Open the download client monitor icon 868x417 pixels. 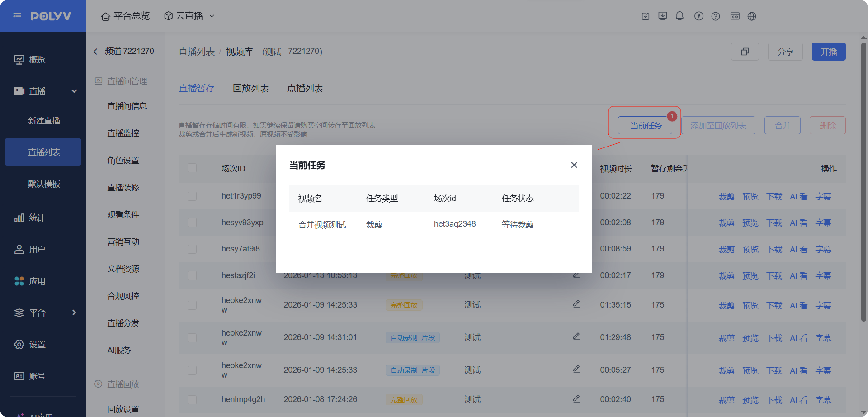tap(663, 16)
